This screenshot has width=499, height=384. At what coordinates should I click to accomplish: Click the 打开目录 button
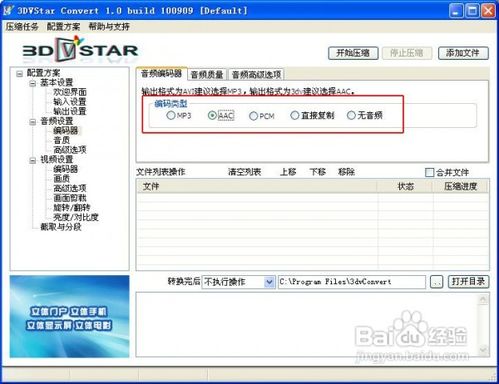(x=468, y=282)
